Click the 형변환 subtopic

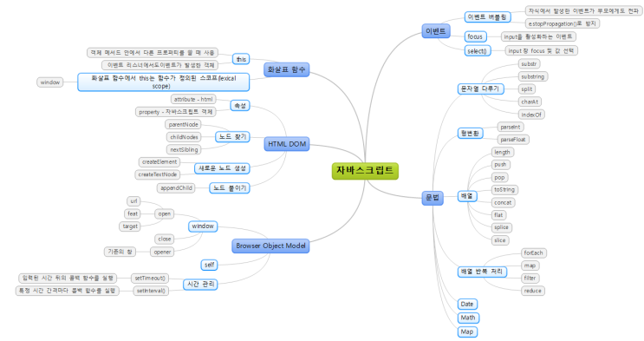pos(471,134)
